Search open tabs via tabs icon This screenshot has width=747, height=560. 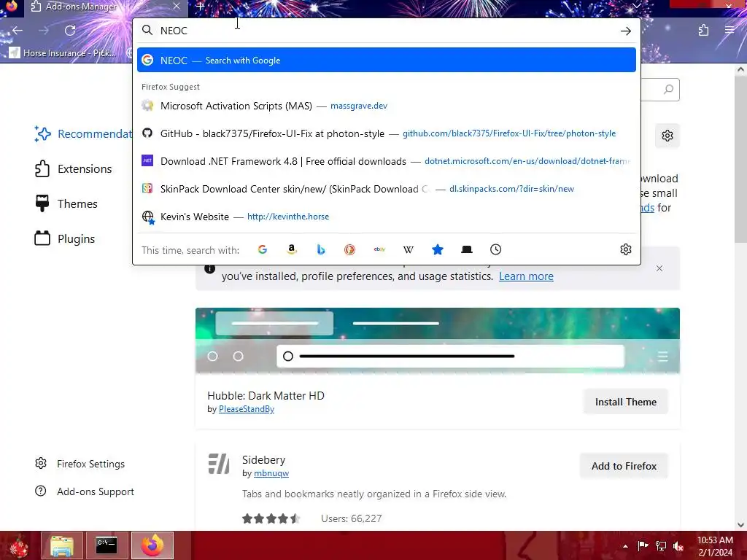467,249
